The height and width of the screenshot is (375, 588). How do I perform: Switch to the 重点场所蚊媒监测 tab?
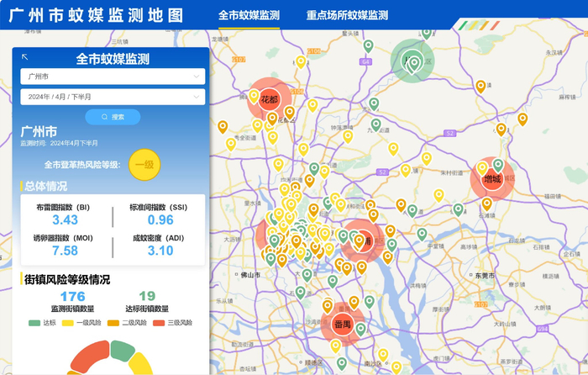click(347, 15)
